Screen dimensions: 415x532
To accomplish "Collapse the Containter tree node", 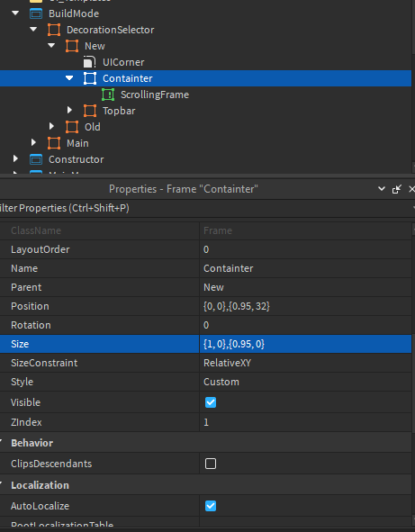I will 69,78.
